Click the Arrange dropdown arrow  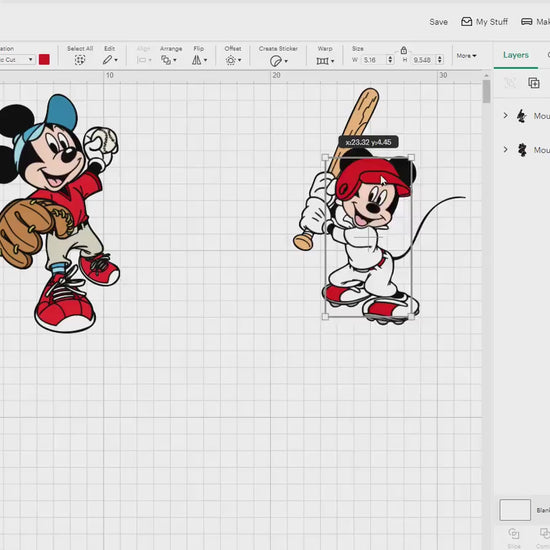tap(175, 60)
